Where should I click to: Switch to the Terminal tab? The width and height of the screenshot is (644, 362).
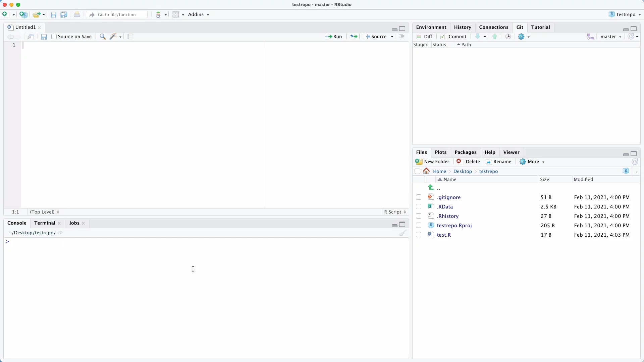tap(45, 223)
